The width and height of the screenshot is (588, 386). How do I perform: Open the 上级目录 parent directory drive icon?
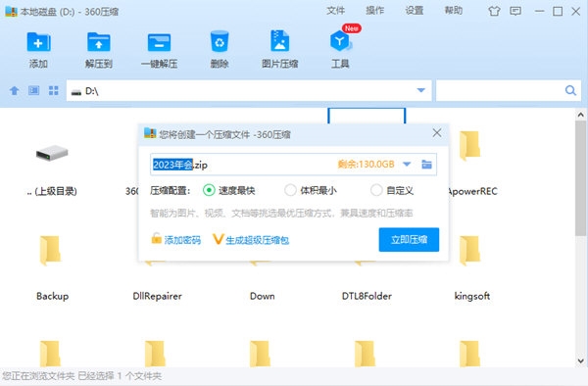(x=52, y=153)
